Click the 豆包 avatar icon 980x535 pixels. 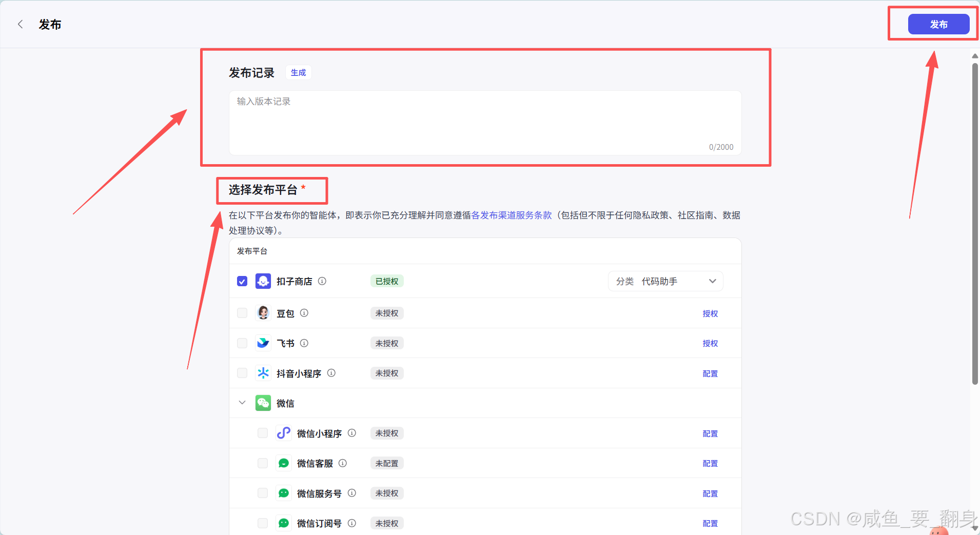coord(263,313)
